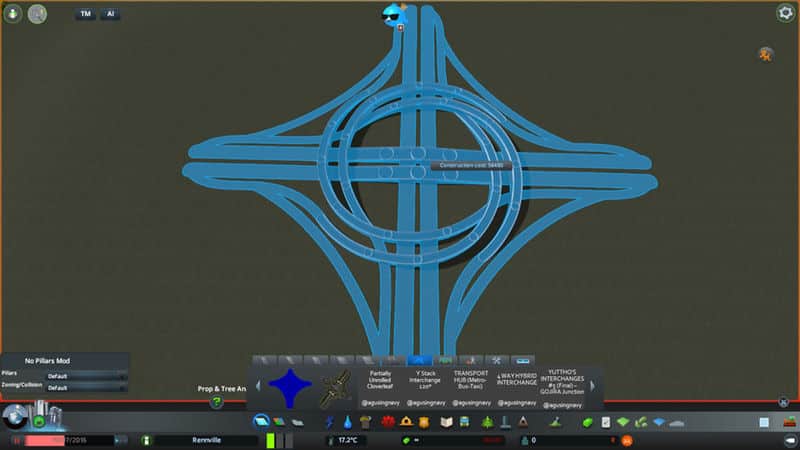Viewport: 800px width, 450px height.
Task: Open the Parks tree icon
Action: pyautogui.click(x=487, y=422)
